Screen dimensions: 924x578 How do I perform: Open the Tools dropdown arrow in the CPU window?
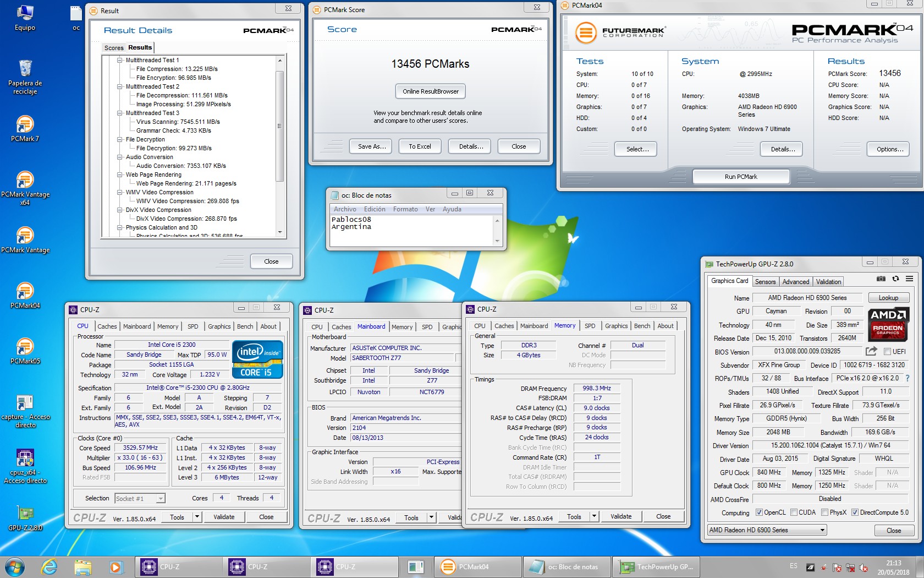click(x=197, y=517)
